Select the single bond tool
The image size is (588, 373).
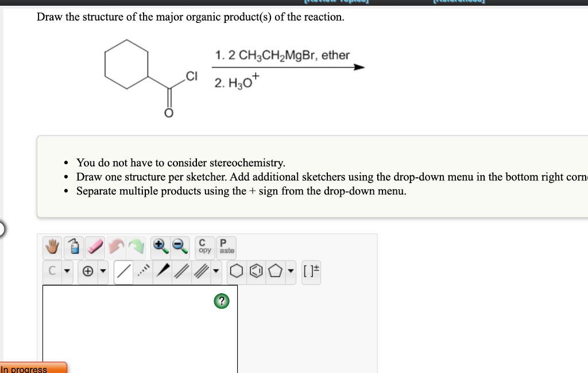[x=123, y=271]
